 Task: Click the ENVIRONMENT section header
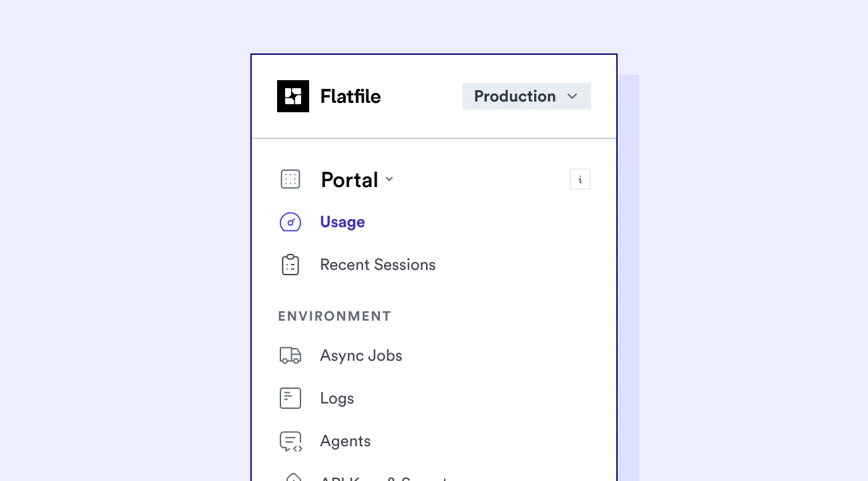click(x=335, y=316)
